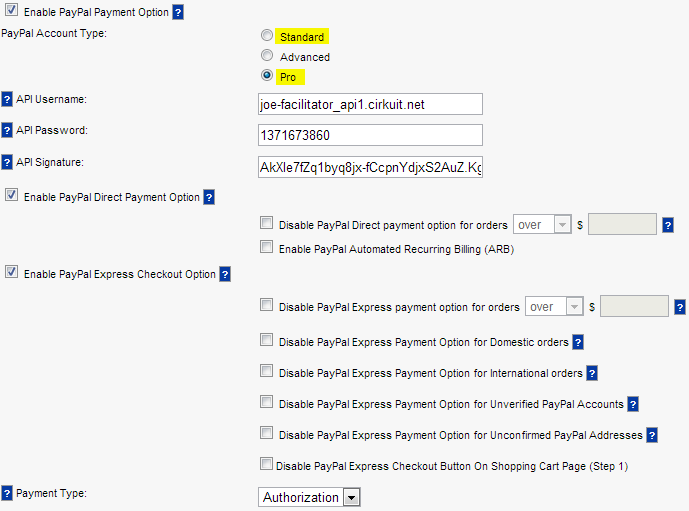
Task: Click the API Username text field
Action: [x=370, y=104]
